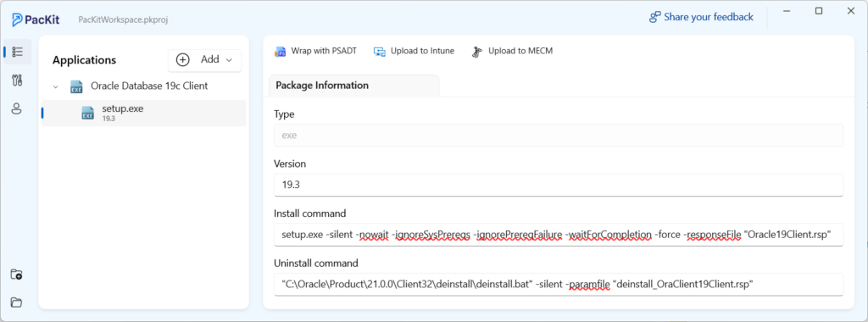Click inside the Uninstall command field
868x322 pixels.
(559, 285)
